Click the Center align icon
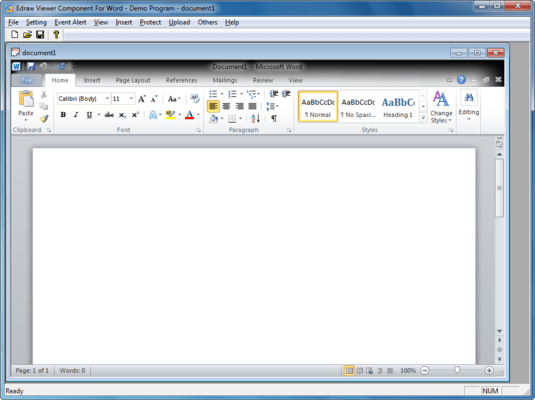The image size is (535, 400). 226,106
